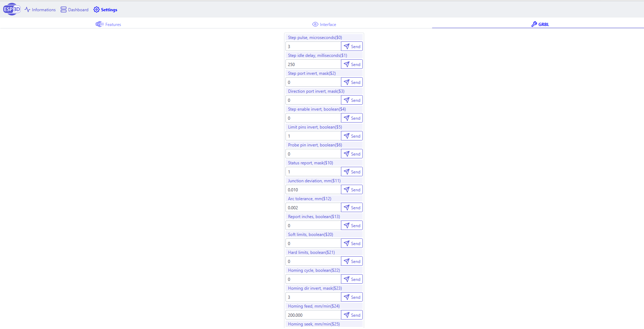Viewport: 644px width, 329px height.
Task: Send the Step pulse ($0) value
Action: tap(351, 46)
